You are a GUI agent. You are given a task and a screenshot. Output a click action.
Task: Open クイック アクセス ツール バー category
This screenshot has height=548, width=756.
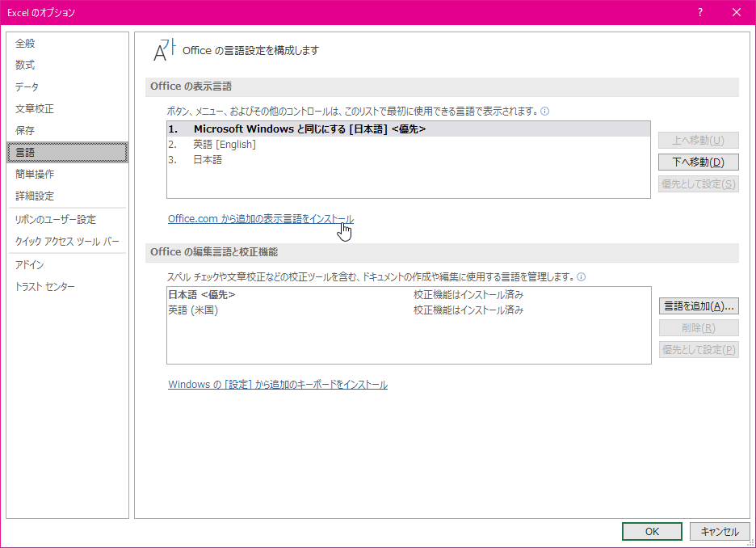click(68, 241)
